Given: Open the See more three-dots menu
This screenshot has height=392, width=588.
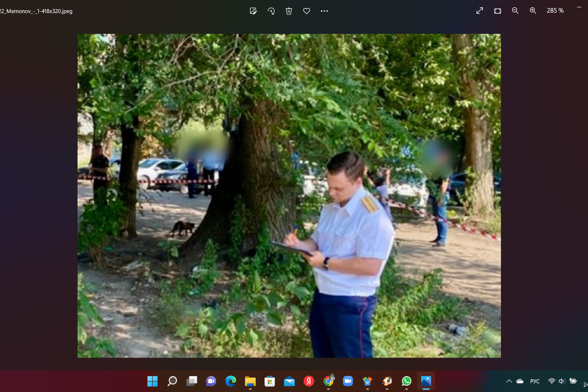Looking at the screenshot, I should [x=324, y=11].
